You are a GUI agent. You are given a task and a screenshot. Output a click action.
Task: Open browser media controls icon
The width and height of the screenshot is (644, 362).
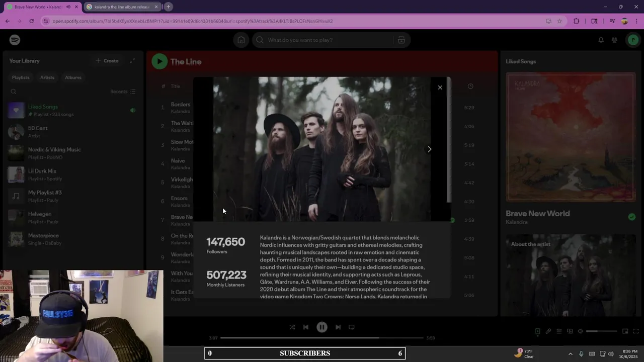pyautogui.click(x=612, y=21)
